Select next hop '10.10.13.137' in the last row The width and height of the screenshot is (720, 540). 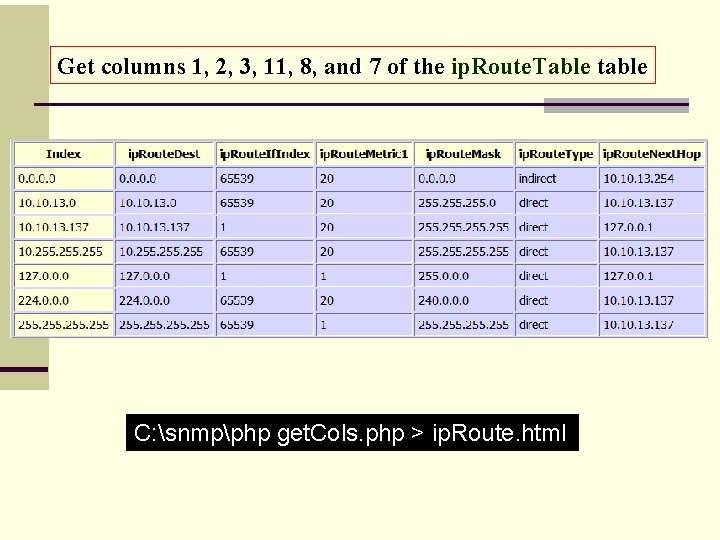click(x=652, y=325)
